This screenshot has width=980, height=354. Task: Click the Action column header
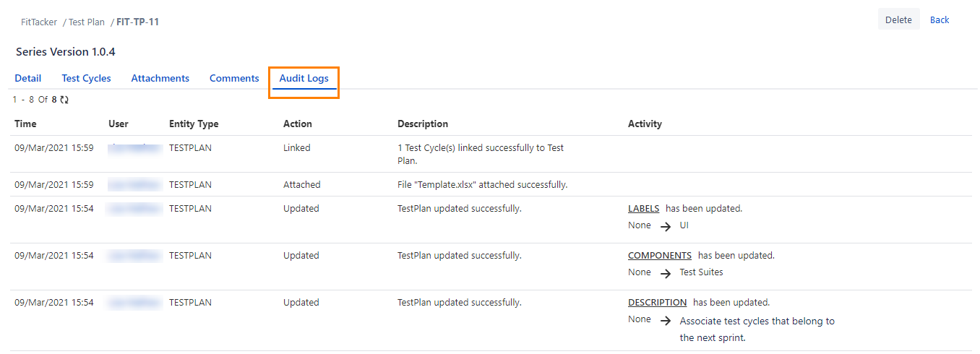[298, 124]
